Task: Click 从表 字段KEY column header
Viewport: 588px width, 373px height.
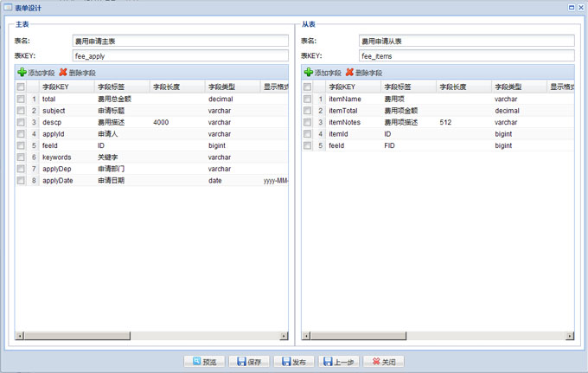Action: point(354,87)
